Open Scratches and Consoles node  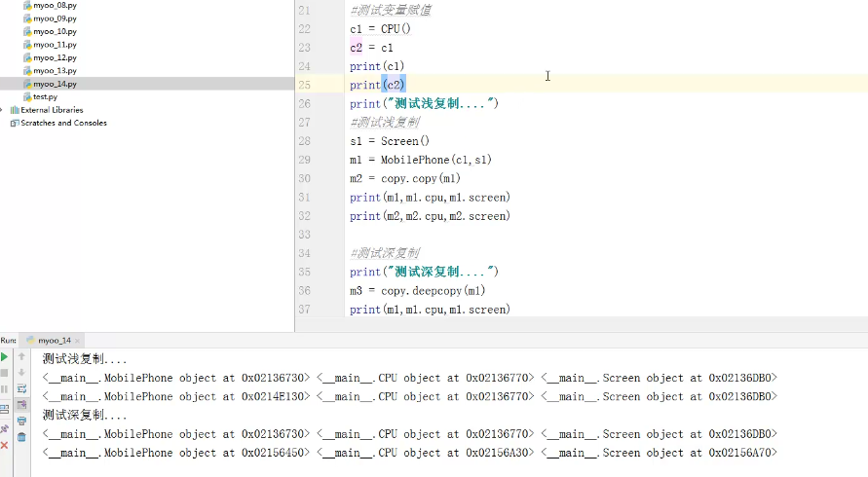(63, 123)
